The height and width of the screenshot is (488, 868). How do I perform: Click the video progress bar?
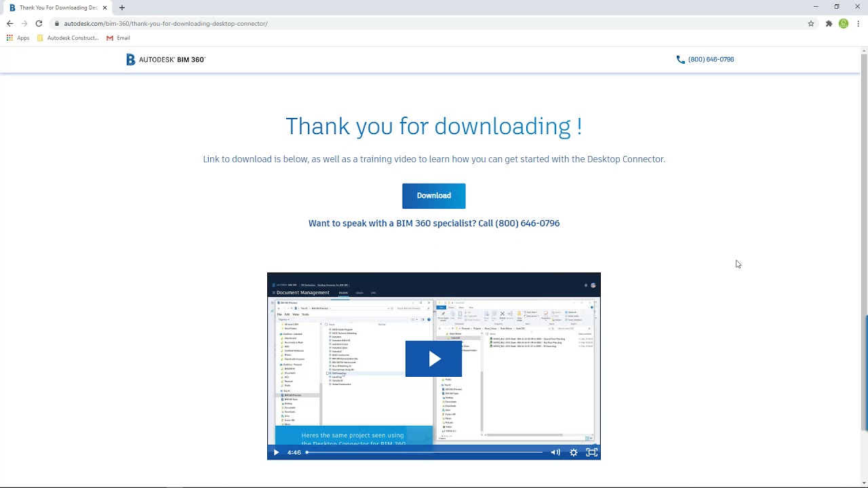pos(425,452)
